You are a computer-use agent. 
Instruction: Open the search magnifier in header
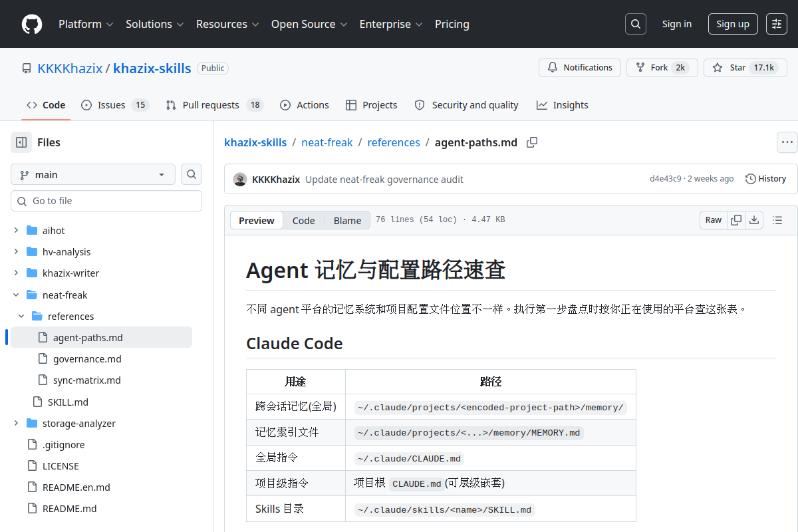click(x=636, y=24)
